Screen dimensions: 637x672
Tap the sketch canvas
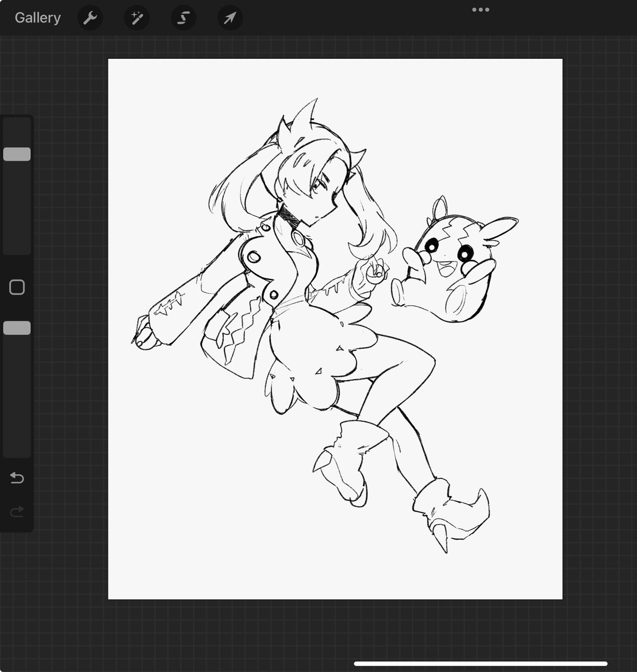(335, 329)
